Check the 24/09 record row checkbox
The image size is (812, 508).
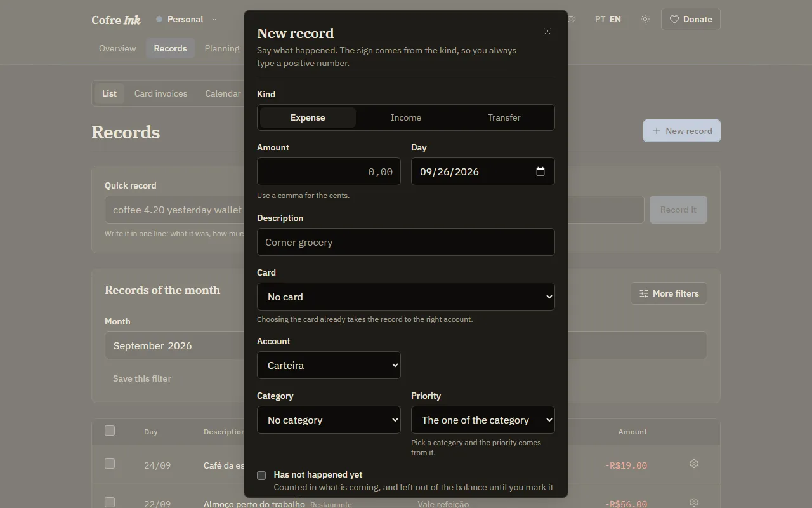[x=110, y=464]
